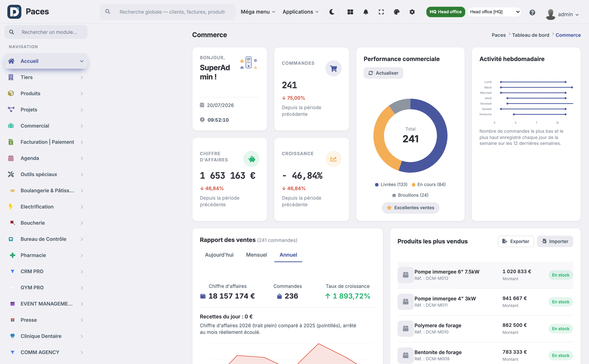Focus the Rechercher un module field

coord(46,32)
